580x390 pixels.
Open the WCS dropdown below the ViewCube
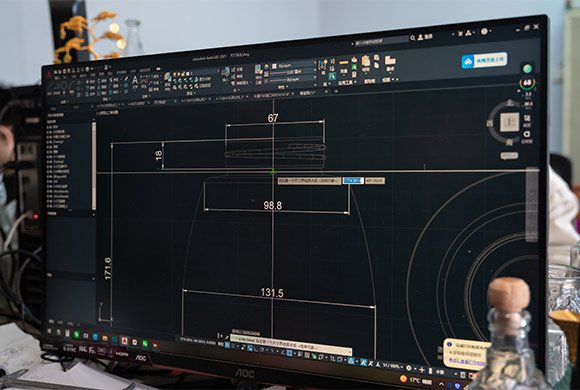pyautogui.click(x=509, y=156)
